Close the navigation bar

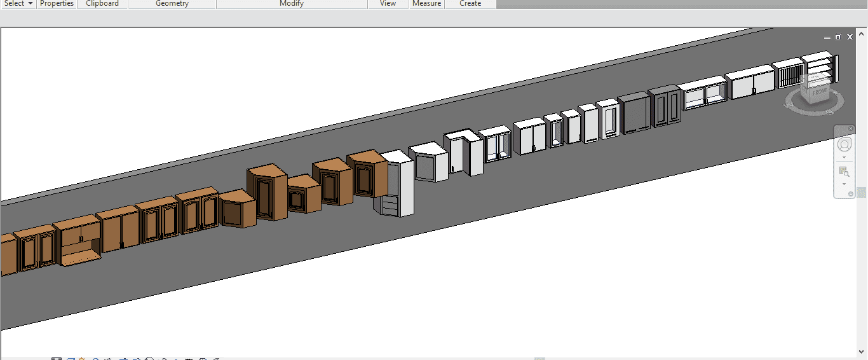(851, 128)
